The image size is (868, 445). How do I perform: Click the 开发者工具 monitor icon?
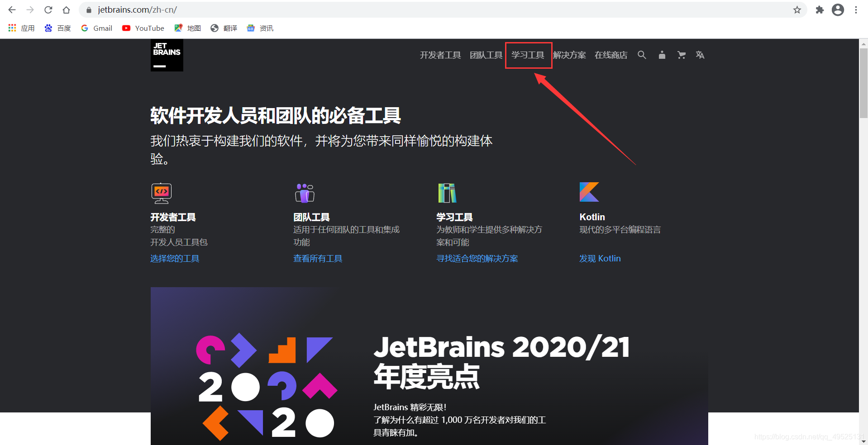(x=161, y=193)
